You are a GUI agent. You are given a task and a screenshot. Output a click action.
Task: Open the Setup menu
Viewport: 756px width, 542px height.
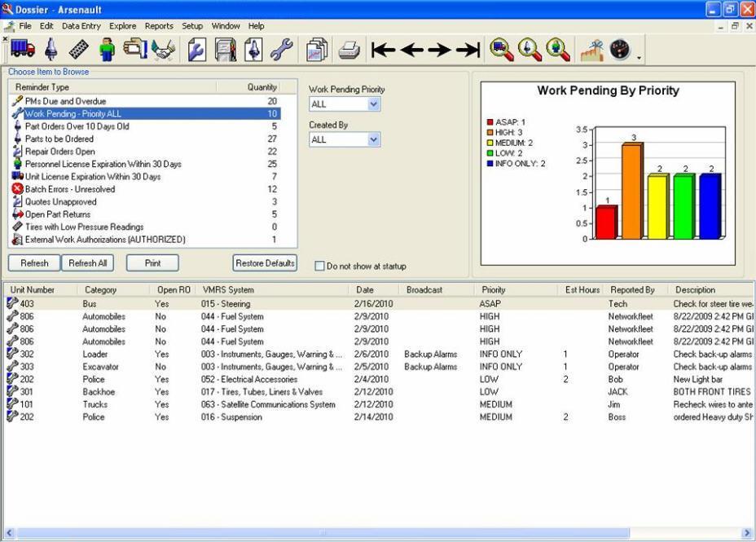[x=192, y=26]
